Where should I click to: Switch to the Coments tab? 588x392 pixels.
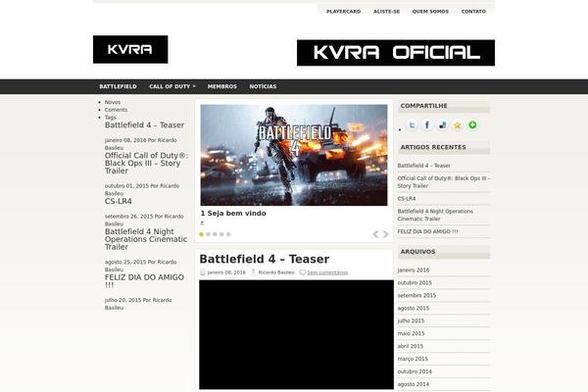(116, 110)
